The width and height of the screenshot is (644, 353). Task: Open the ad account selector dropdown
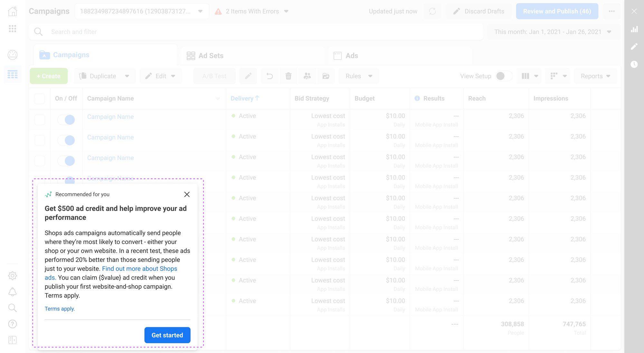coord(142,11)
